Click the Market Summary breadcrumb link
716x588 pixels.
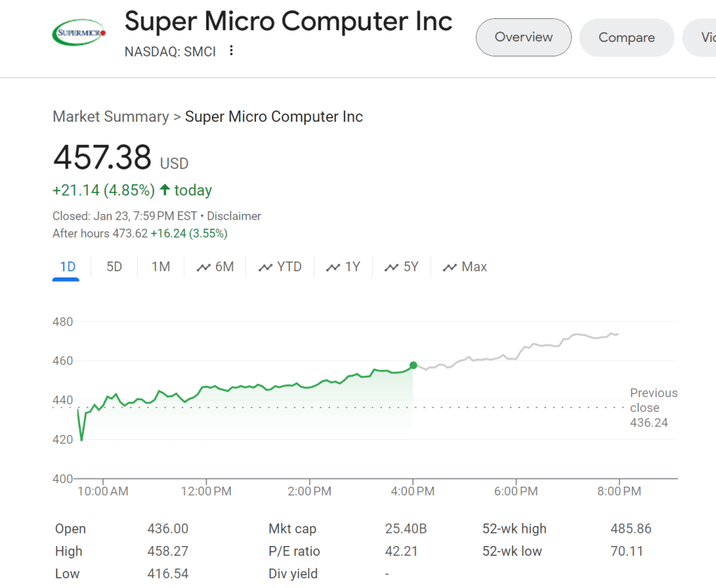click(110, 117)
